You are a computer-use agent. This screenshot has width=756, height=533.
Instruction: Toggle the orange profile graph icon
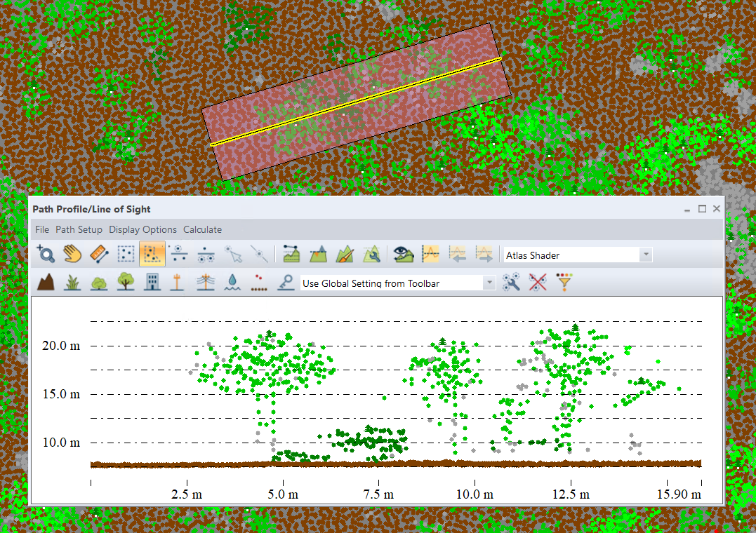pos(430,254)
